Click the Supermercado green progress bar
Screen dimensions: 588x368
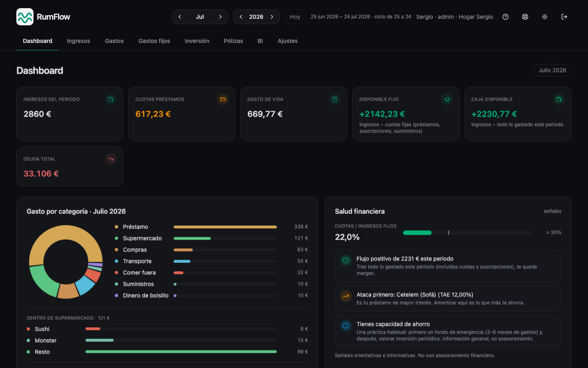tap(192, 238)
